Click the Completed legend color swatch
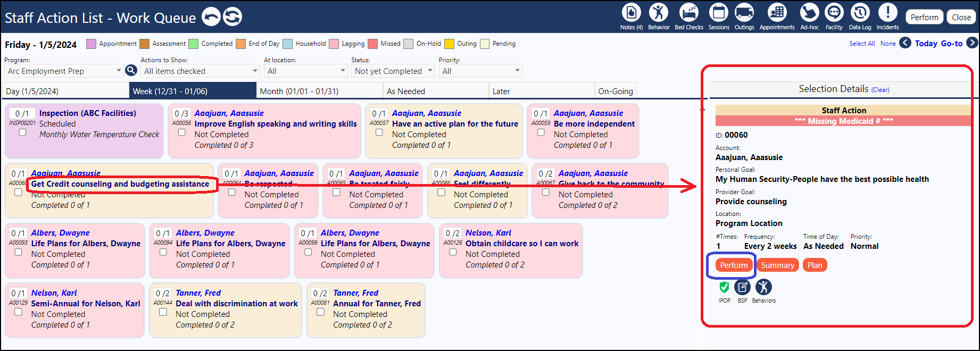980x351 pixels. click(193, 44)
